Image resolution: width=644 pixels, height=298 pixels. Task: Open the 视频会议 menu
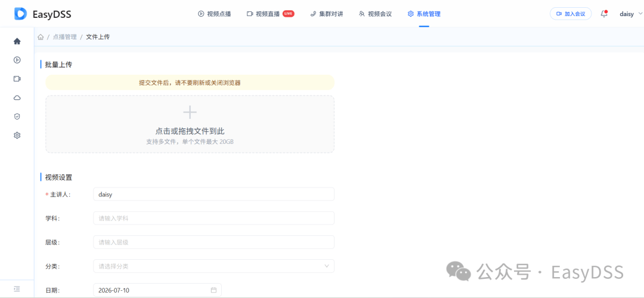(x=375, y=14)
